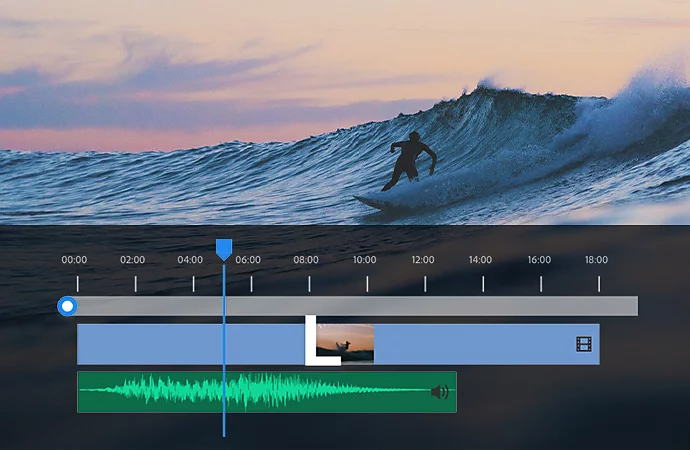Click the filmstrip icon on video clip
690x450 pixels.
pos(584,344)
